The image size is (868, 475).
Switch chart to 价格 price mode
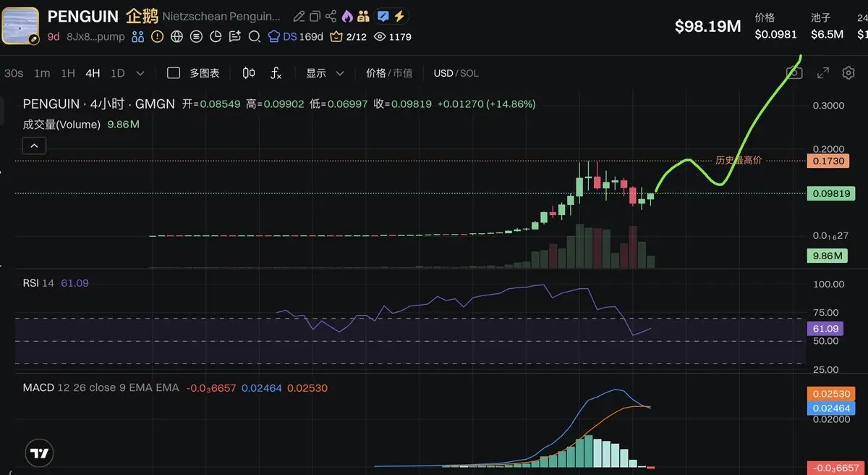pyautogui.click(x=376, y=73)
